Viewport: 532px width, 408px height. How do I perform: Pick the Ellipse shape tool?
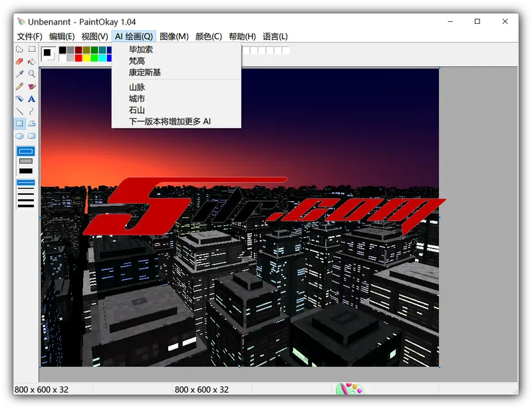point(19,136)
